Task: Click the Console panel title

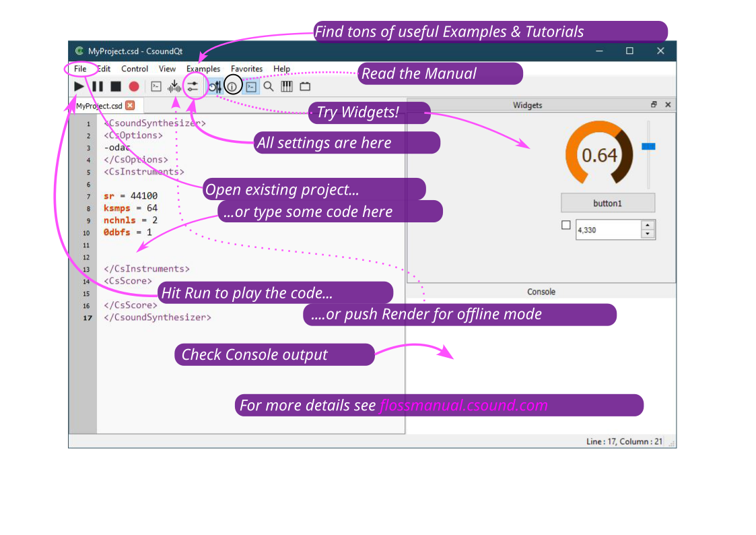Action: pos(541,292)
